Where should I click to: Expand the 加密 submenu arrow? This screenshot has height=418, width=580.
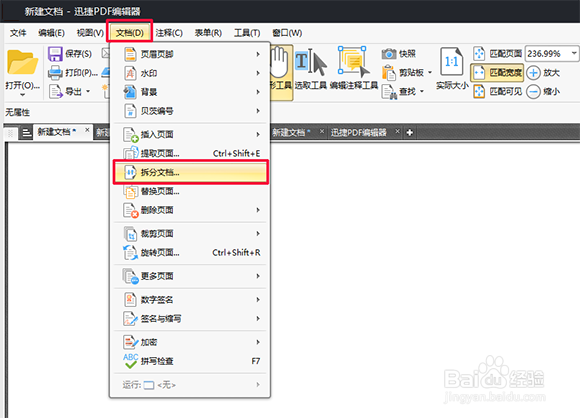pos(258,342)
